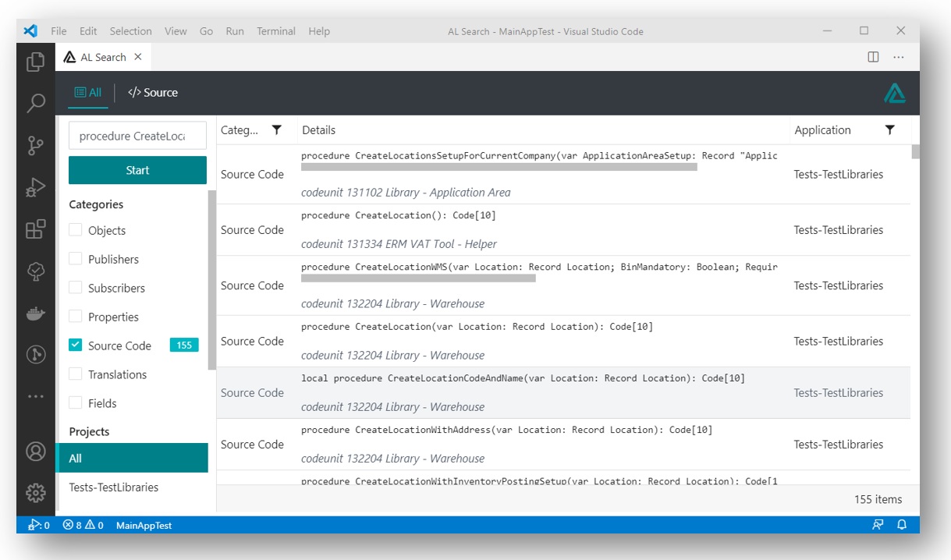Open More Actions for the editor group

click(899, 57)
